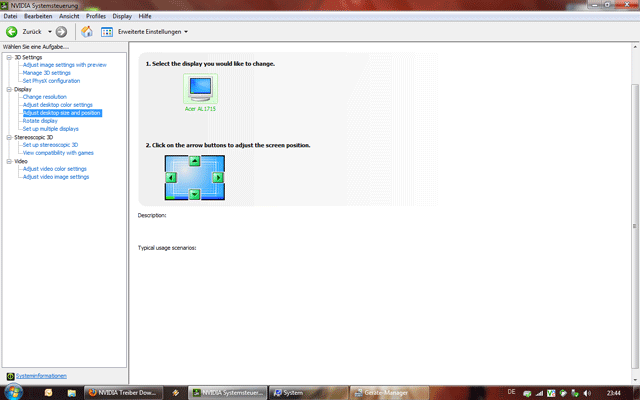Image resolution: width=640 pixels, height=400 pixels.
Task: Collapse the Stereoscopic 3D tree node
Action: coord(9,137)
